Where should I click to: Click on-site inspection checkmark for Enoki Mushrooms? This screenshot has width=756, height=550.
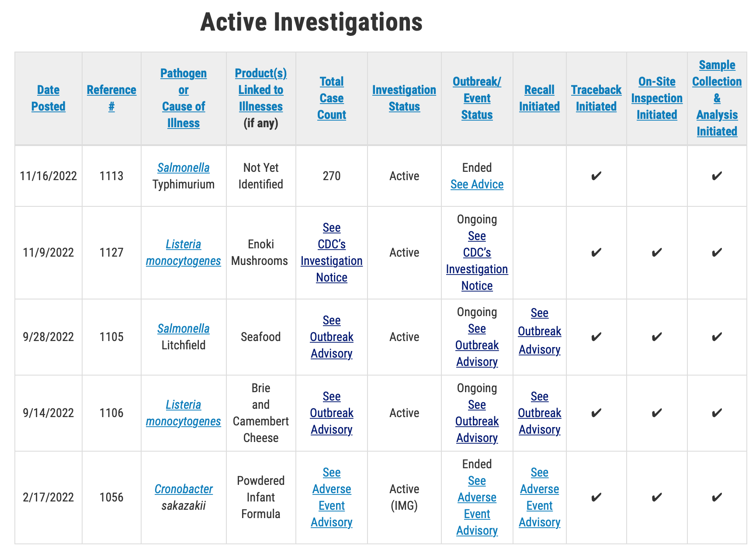coord(656,252)
